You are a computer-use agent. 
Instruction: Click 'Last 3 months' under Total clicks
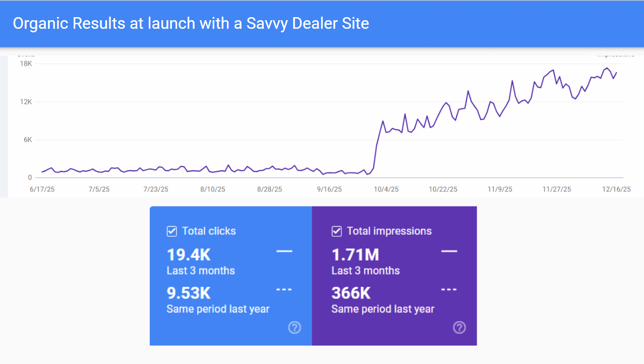point(201,271)
